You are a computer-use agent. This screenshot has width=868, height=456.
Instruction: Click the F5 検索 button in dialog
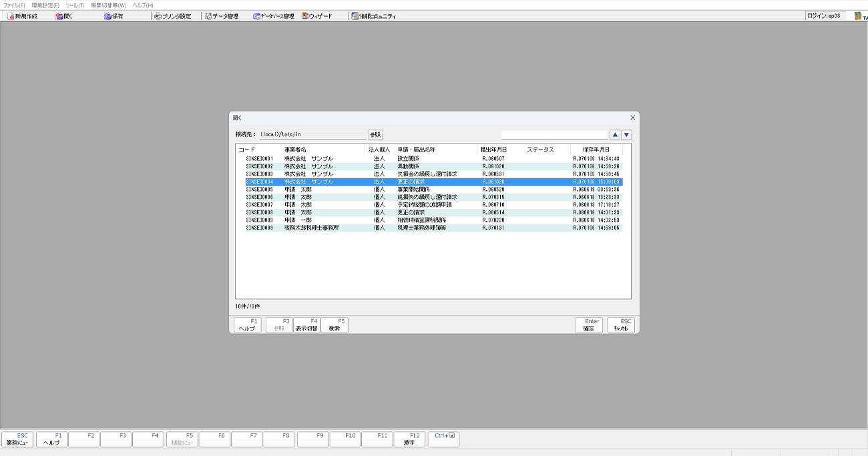tap(335, 325)
